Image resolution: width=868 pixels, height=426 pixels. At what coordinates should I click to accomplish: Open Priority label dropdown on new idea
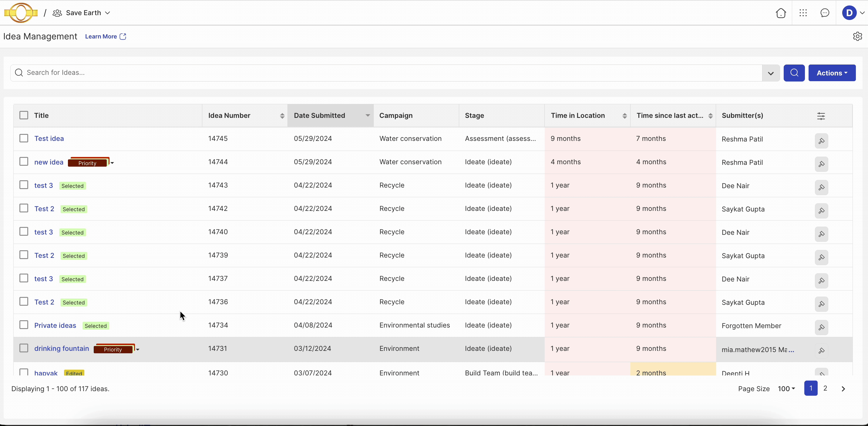(112, 163)
